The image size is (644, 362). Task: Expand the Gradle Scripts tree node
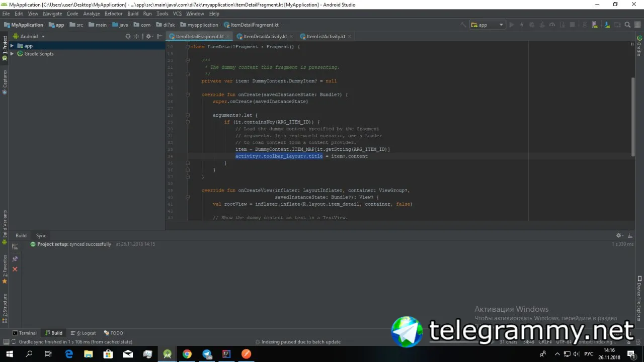coord(12,54)
